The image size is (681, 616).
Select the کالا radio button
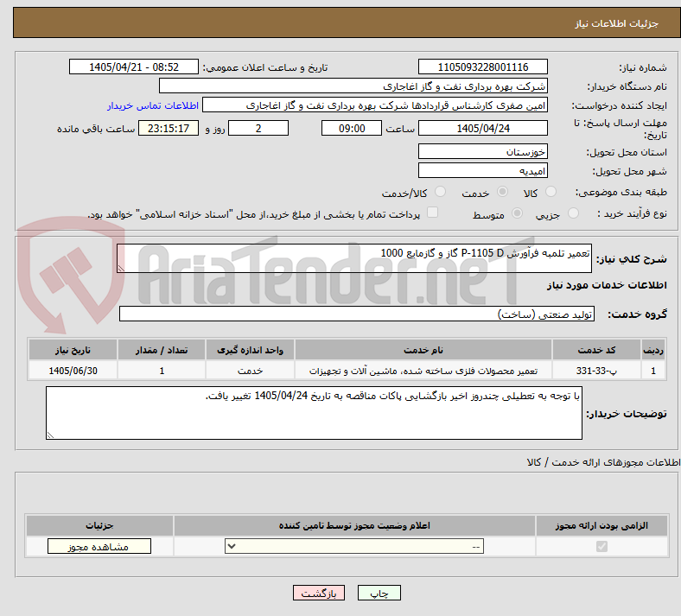(x=551, y=192)
